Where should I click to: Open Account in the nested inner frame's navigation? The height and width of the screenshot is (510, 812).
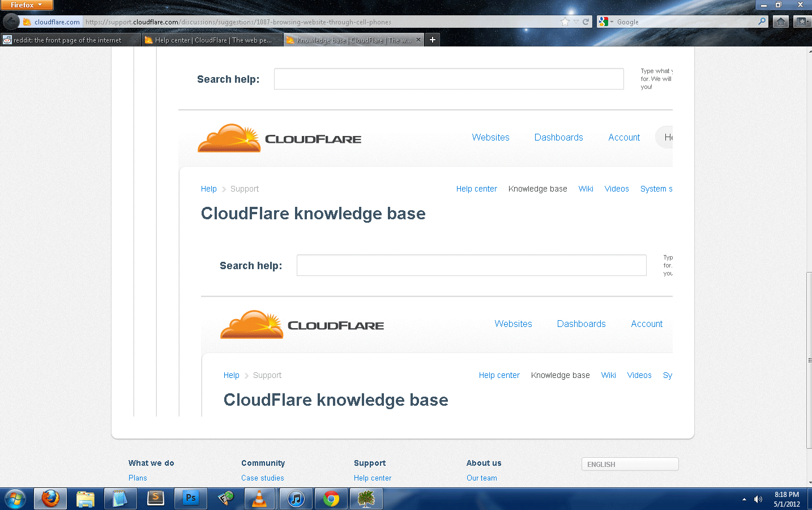[x=647, y=324]
